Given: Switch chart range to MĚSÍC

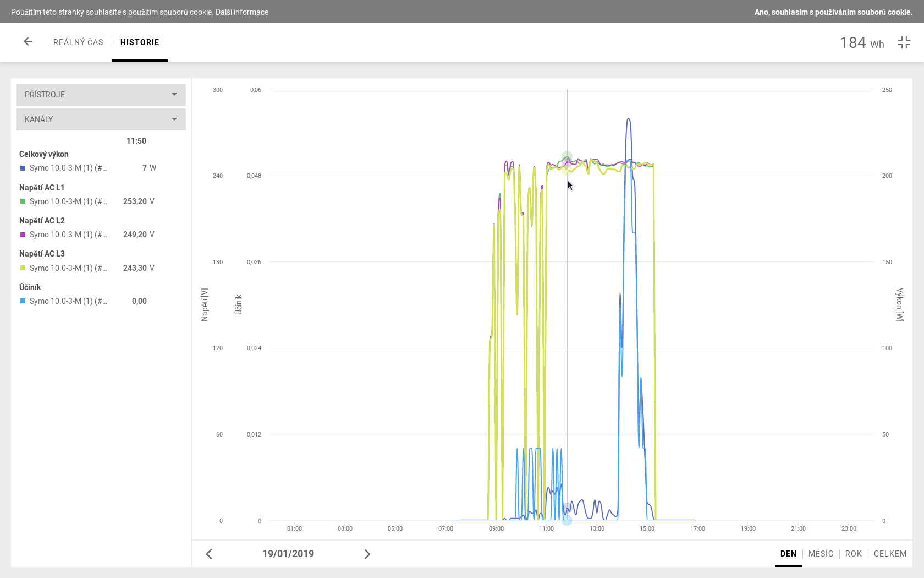Looking at the screenshot, I should pos(821,554).
